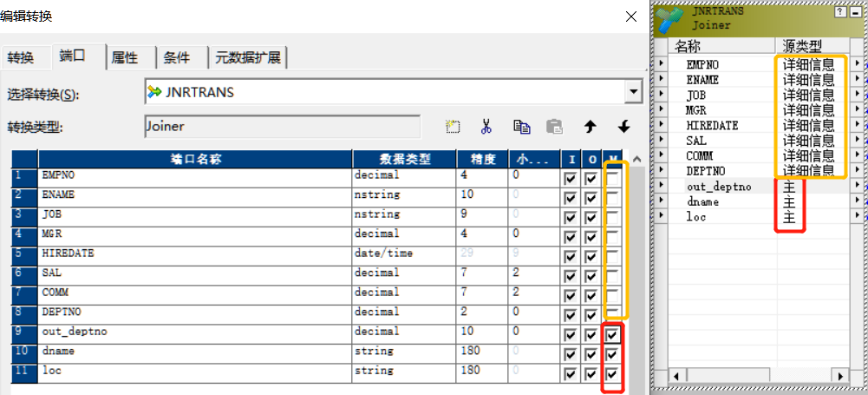
Task: Click the DEPTNO port name cell
Action: 195,314
